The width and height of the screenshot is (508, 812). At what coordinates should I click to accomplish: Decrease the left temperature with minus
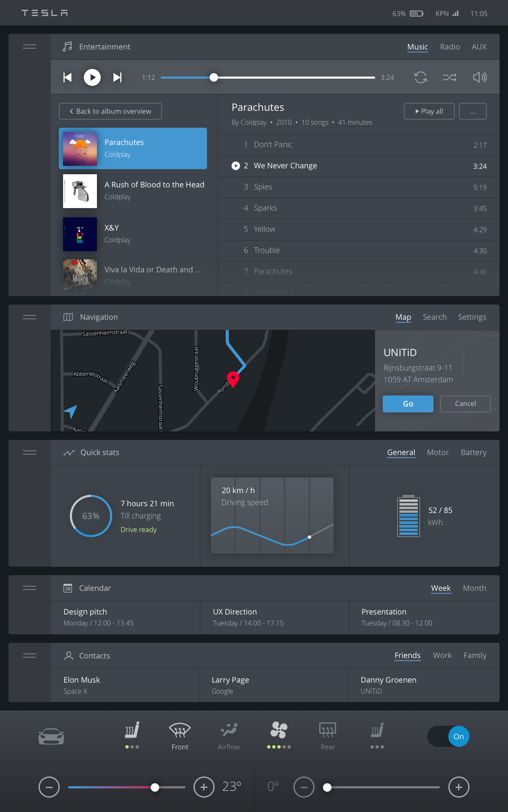coord(49,787)
